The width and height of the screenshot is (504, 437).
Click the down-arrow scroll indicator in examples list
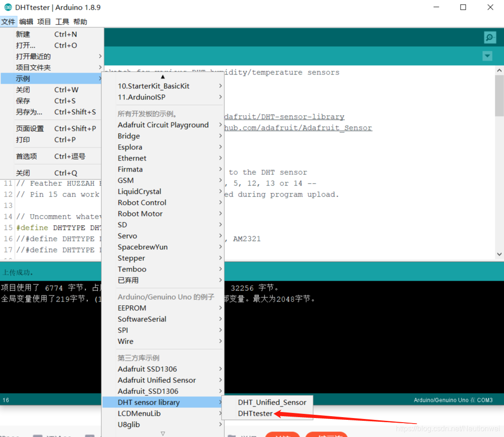163,433
